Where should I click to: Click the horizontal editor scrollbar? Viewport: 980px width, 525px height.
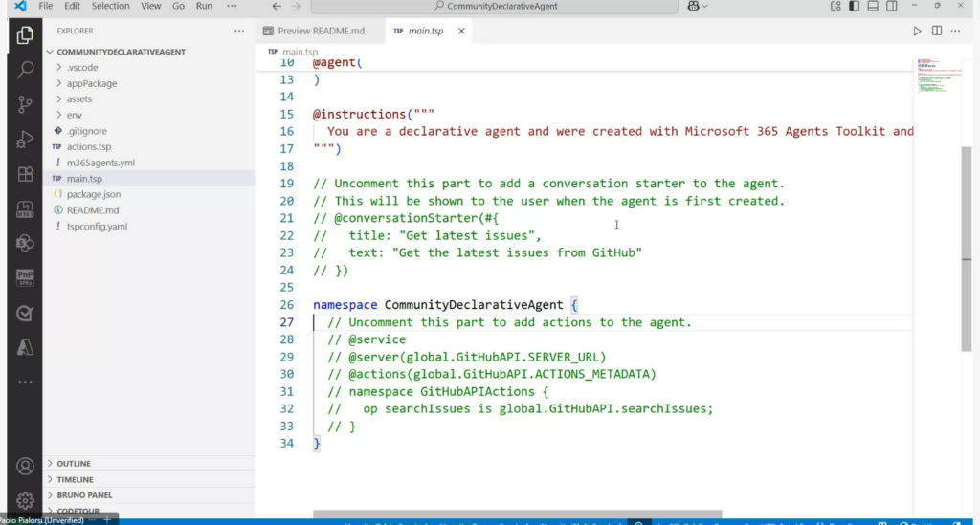coord(518,514)
